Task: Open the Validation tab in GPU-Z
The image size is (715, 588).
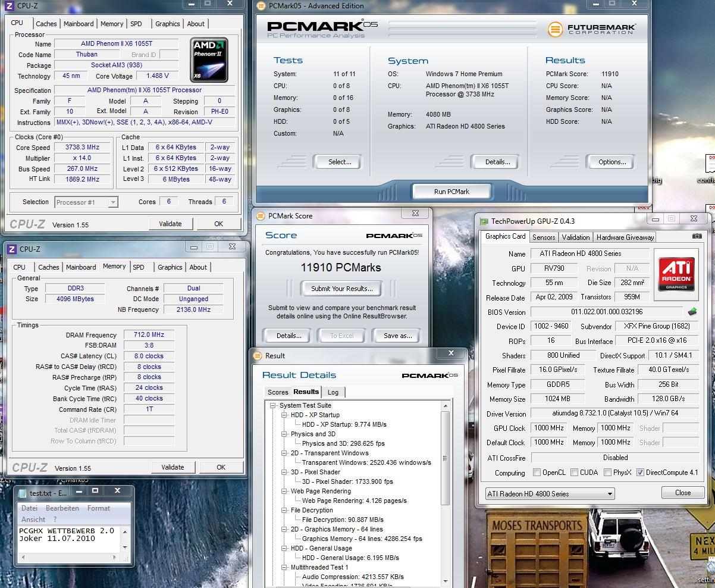Action: (576, 237)
